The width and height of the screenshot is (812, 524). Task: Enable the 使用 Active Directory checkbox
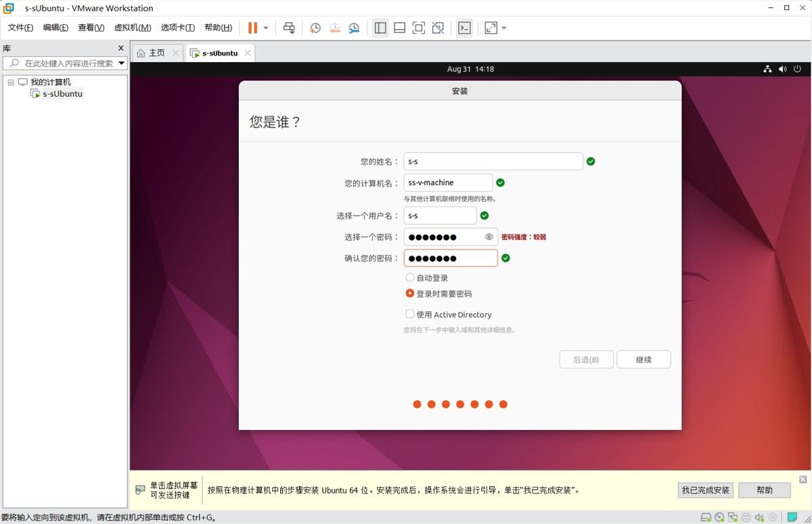[x=409, y=314]
